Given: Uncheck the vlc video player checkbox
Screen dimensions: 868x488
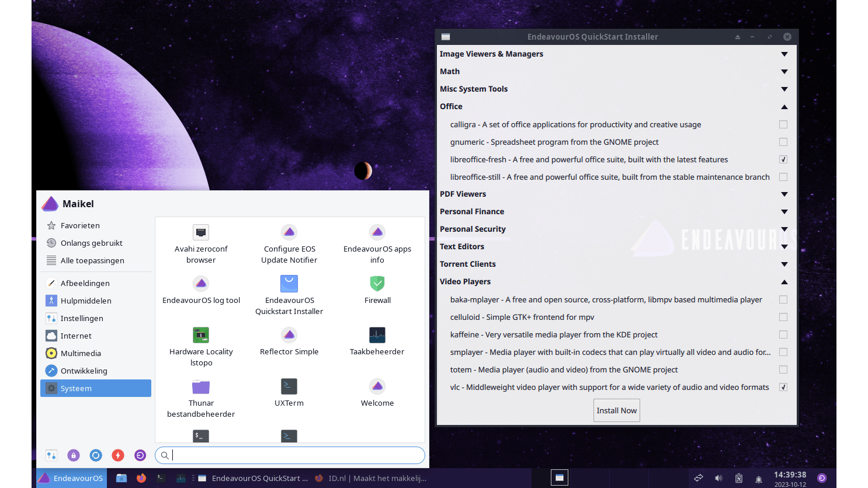Looking at the screenshot, I should [x=783, y=387].
